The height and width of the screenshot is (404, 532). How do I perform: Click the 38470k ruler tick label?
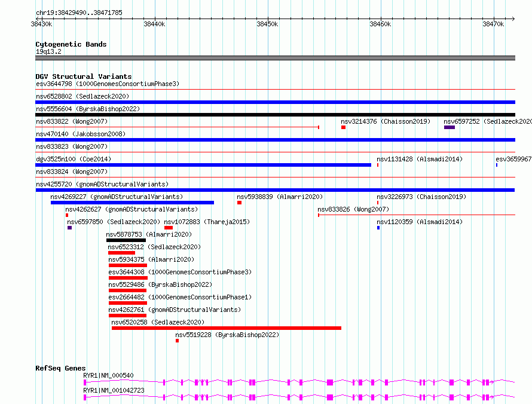(493, 24)
